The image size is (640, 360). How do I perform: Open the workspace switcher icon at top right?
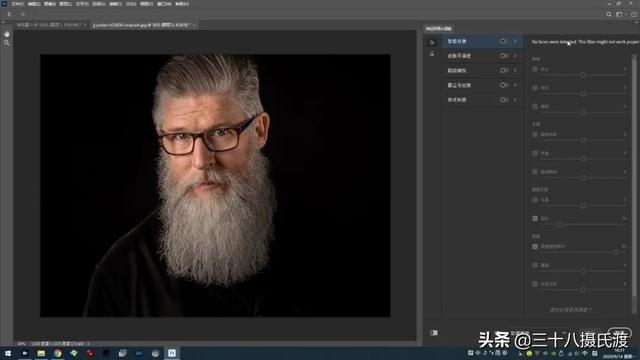coord(619,14)
